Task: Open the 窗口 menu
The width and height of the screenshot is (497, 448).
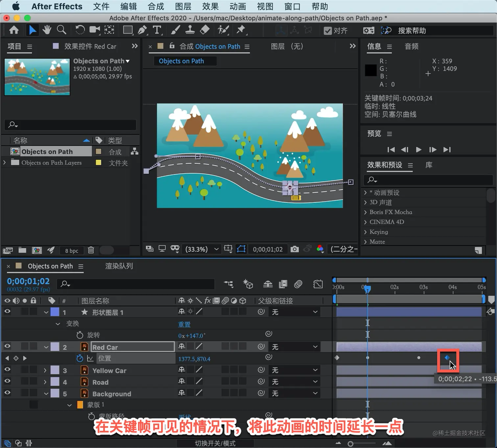Action: [x=292, y=7]
